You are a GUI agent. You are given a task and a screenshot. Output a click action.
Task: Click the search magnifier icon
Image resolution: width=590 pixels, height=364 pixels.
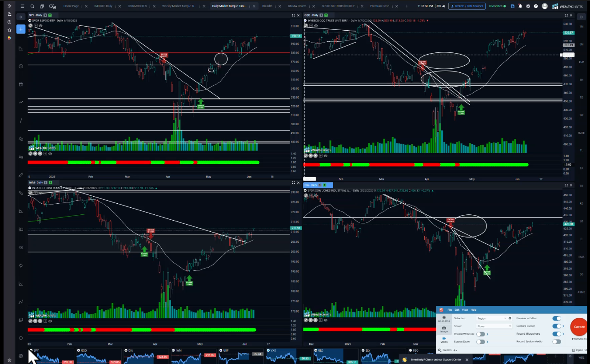coord(32,6)
